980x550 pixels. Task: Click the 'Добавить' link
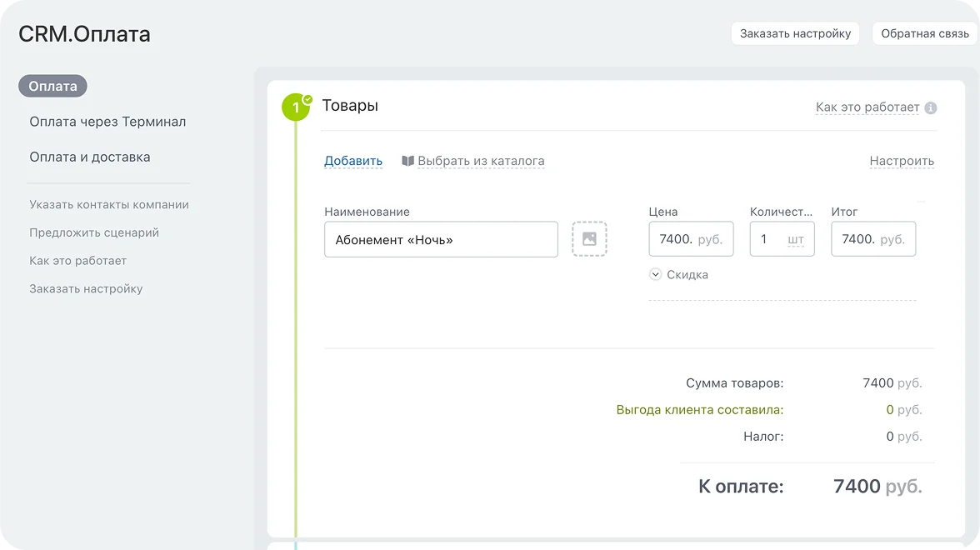click(353, 161)
